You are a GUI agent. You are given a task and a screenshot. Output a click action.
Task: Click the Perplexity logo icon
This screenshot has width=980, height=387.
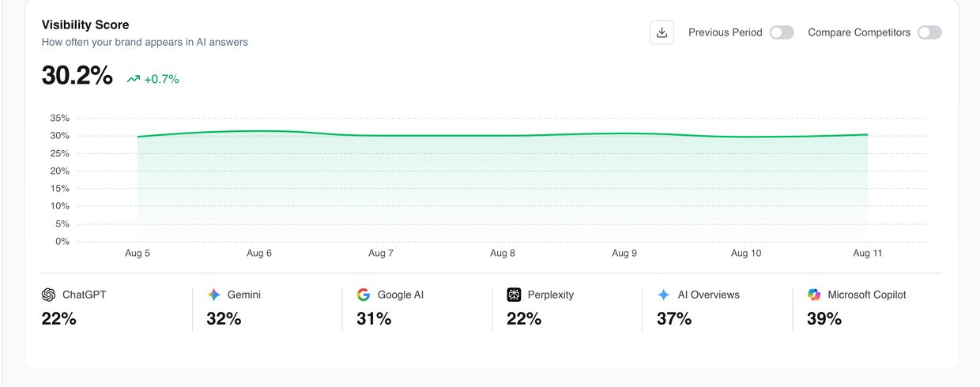point(514,295)
